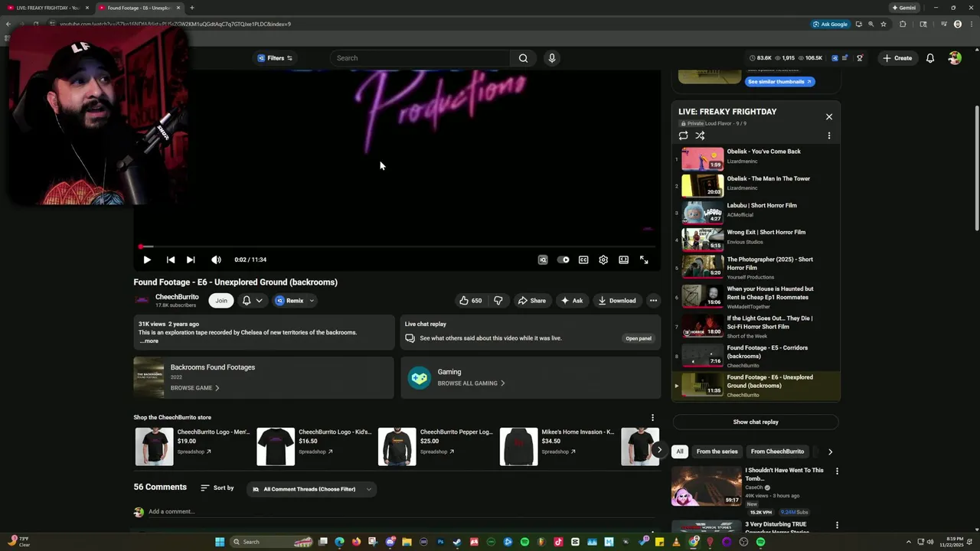Enter fullscreen mode
The image size is (980, 551).
point(644,260)
